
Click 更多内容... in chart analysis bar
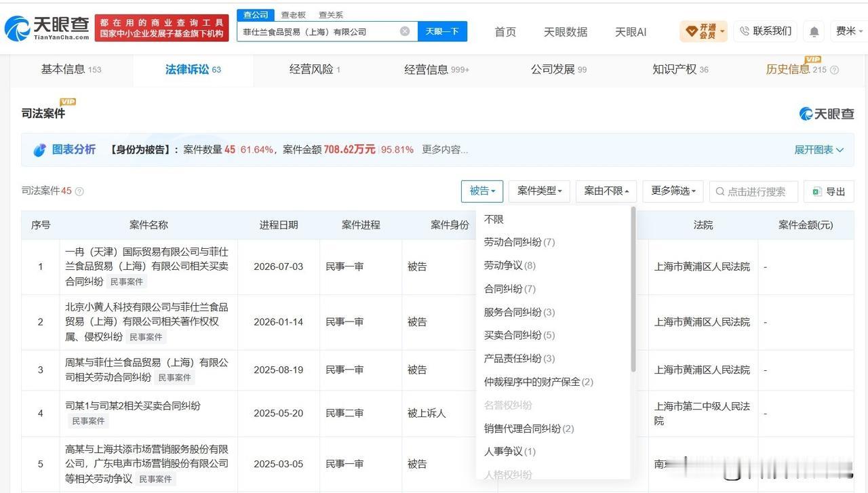[445, 150]
